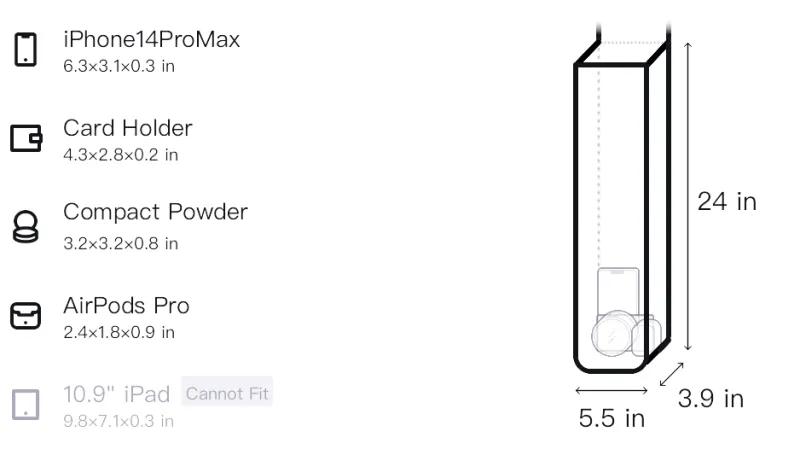Select the Card Holder item label

click(x=128, y=128)
